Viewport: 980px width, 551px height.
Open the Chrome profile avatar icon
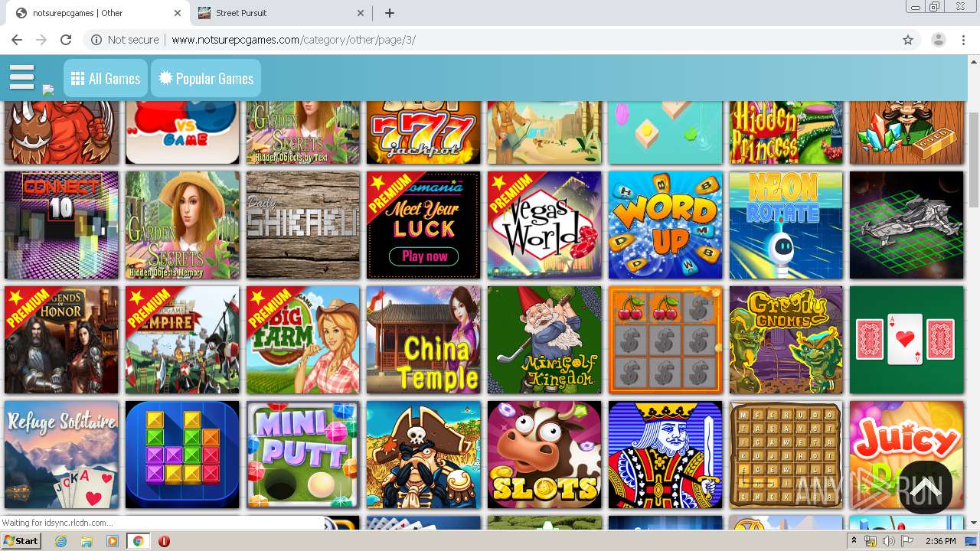coord(939,40)
